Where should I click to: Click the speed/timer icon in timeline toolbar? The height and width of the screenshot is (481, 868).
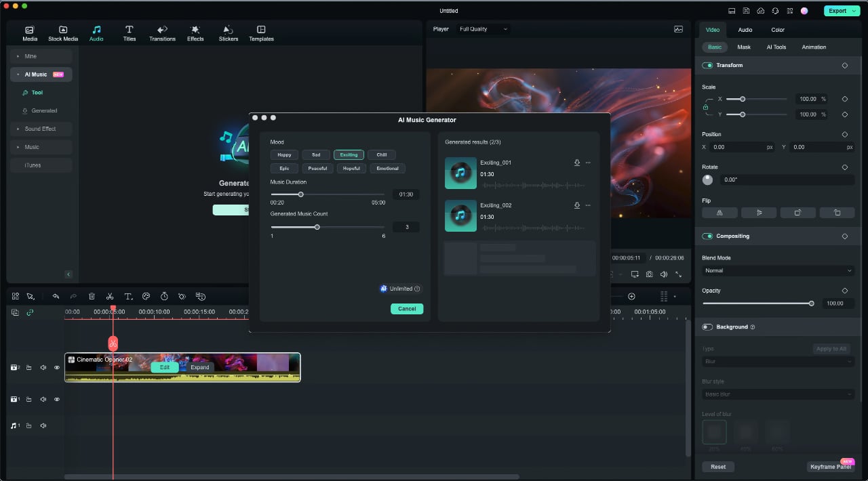point(163,296)
